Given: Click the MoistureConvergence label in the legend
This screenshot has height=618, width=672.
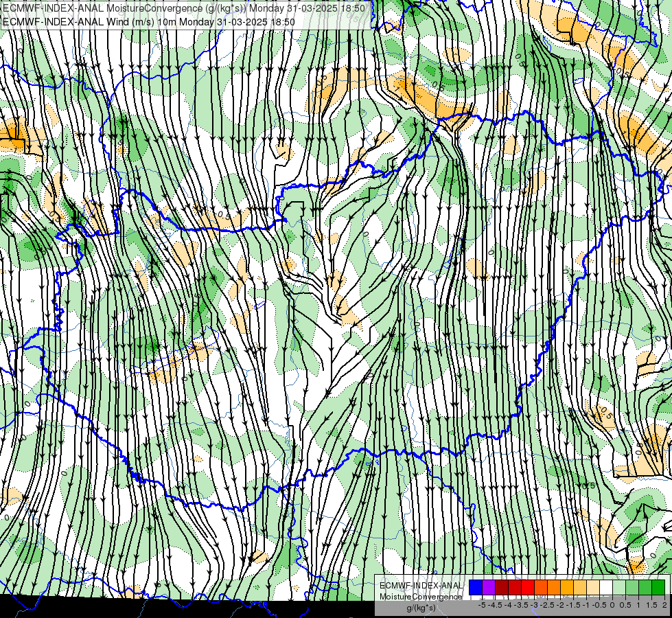Looking at the screenshot, I should (421, 597).
